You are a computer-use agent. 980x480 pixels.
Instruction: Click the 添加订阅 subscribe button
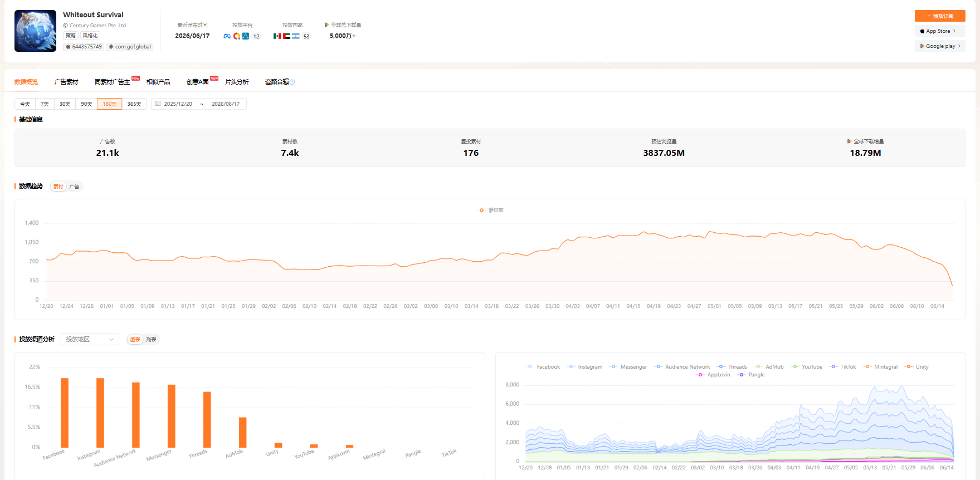pos(940,16)
